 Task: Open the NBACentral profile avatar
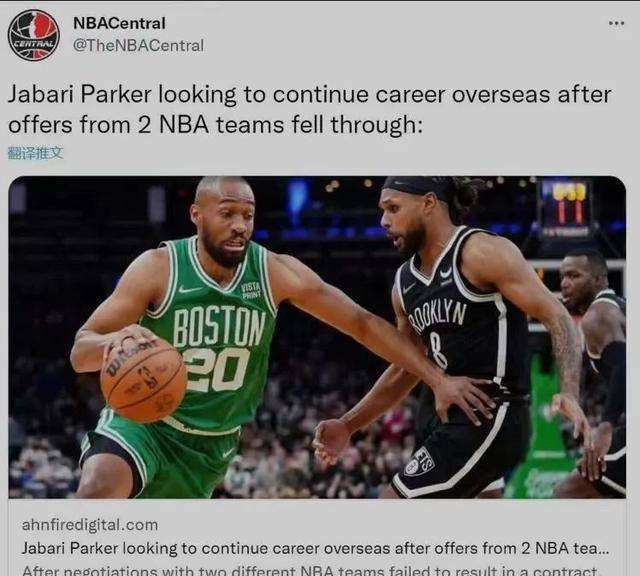coord(34,35)
